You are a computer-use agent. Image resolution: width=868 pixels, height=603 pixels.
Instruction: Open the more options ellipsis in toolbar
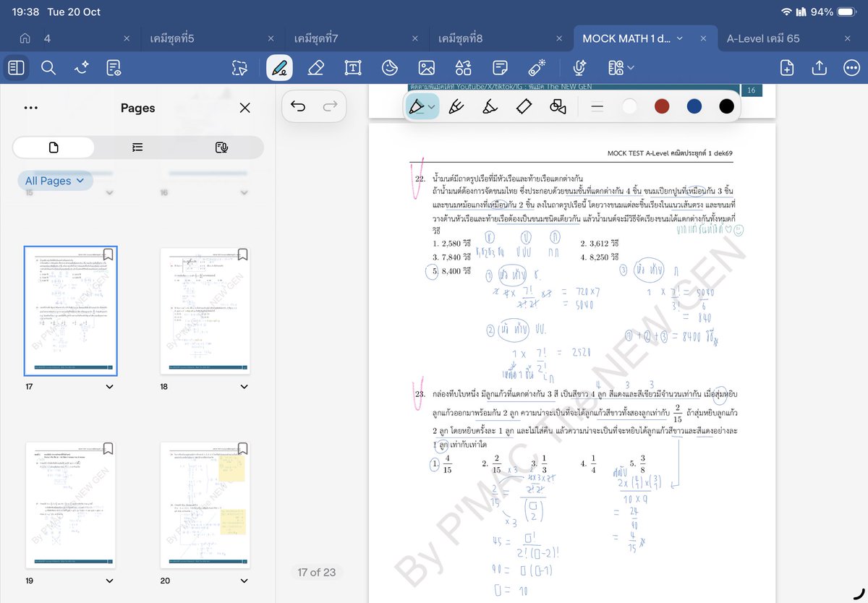(x=851, y=68)
